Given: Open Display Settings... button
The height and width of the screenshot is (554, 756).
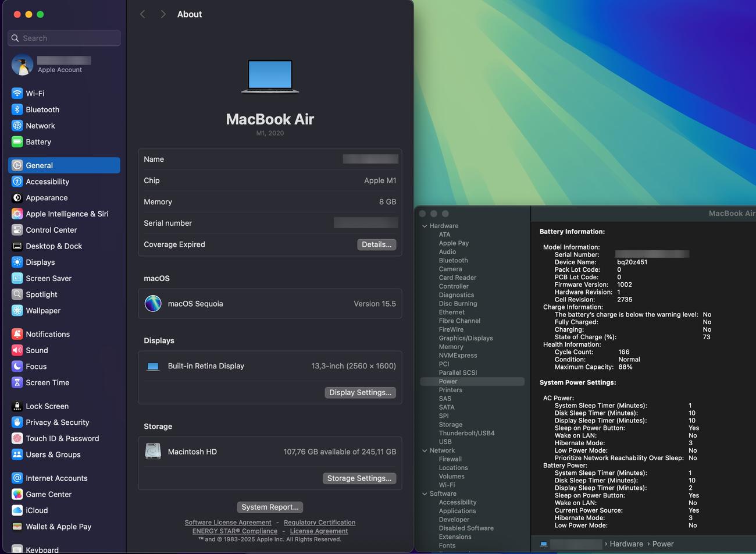Looking at the screenshot, I should coord(360,392).
